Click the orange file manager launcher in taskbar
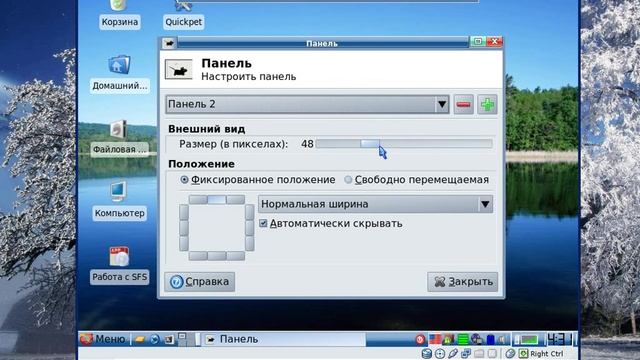This screenshot has height=360, width=640. pyautogui.click(x=140, y=339)
